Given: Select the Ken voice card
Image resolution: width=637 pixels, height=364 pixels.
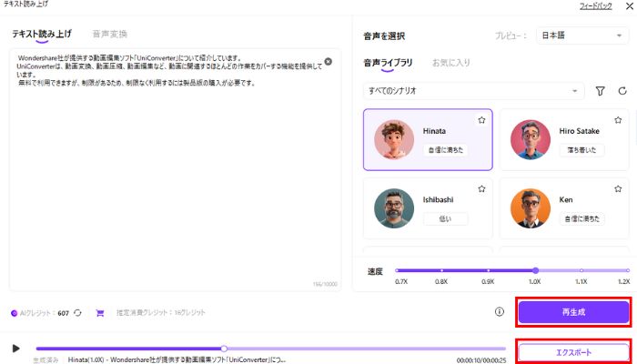Looking at the screenshot, I should click(564, 208).
